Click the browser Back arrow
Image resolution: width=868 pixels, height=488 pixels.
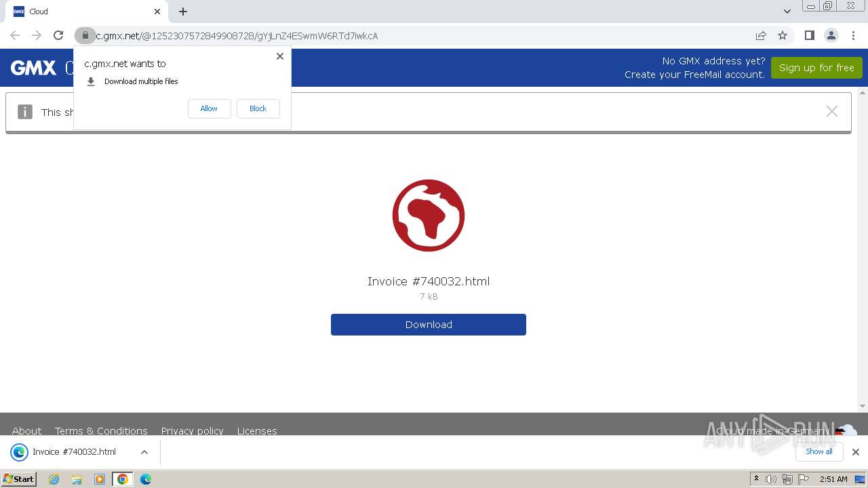click(x=15, y=35)
